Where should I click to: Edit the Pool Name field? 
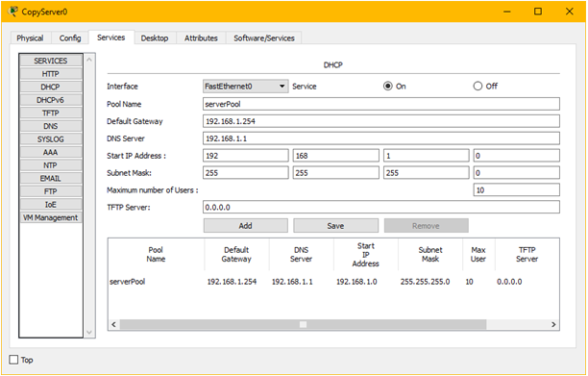coord(381,104)
